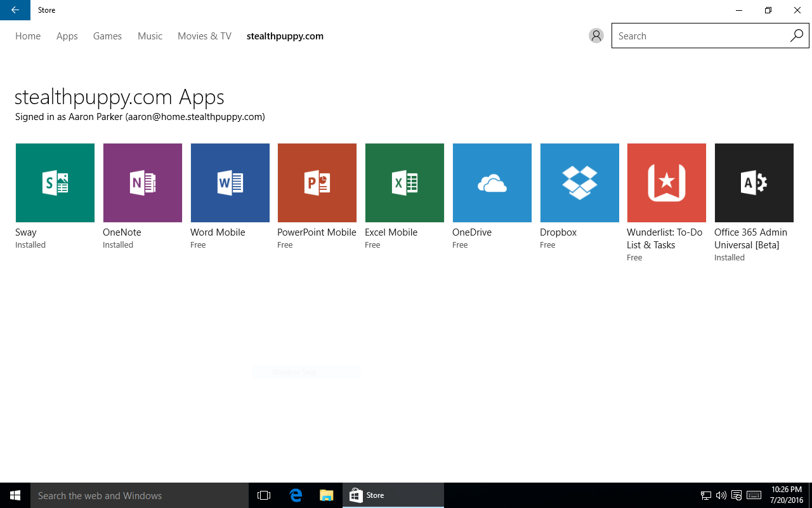Open the PowerPoint Mobile app tile

pyautogui.click(x=317, y=183)
